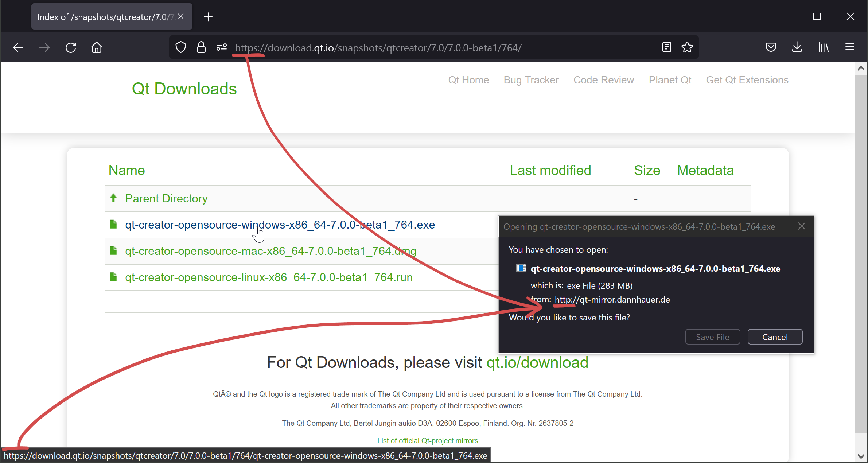Screen dimensions: 868x463
Task: Open Planet Qt navigation item
Action: pyautogui.click(x=670, y=80)
